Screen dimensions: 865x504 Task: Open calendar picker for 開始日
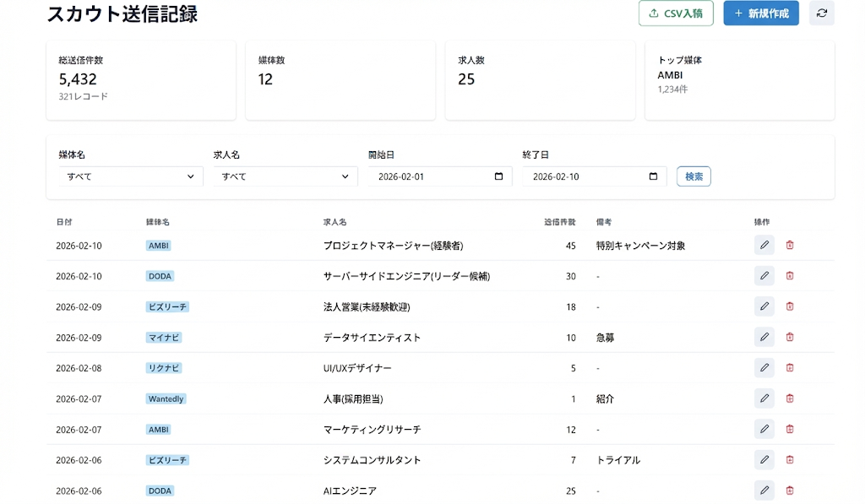tap(498, 176)
